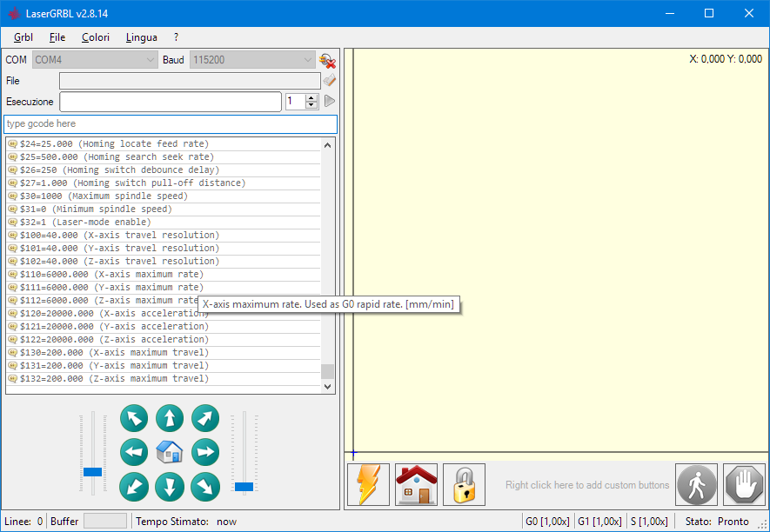Jog right with the right arrow button

[205, 452]
